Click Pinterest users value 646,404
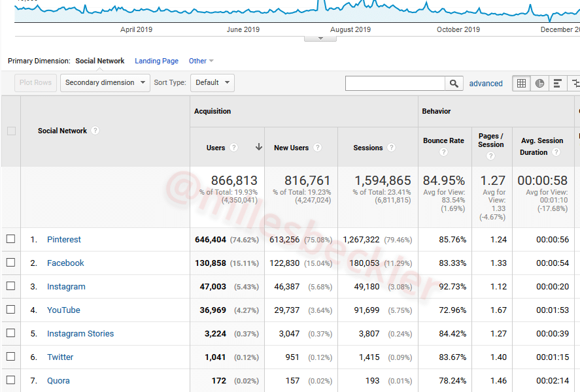Screen dimensions: 580x392 (x=211, y=240)
